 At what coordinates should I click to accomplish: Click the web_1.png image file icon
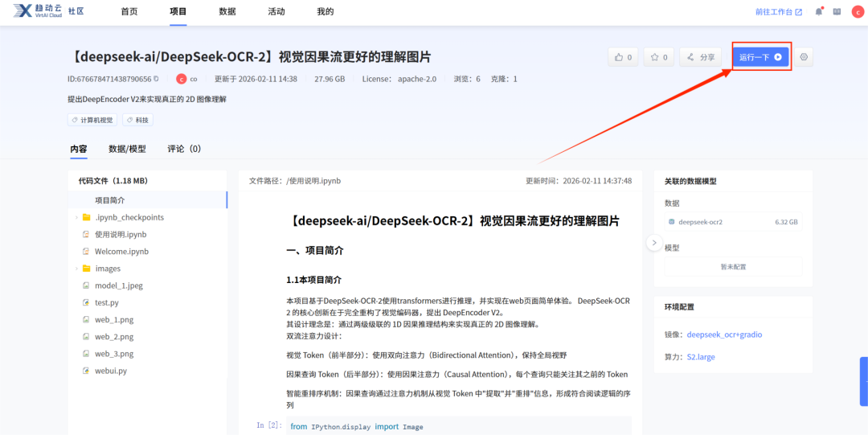click(x=86, y=320)
